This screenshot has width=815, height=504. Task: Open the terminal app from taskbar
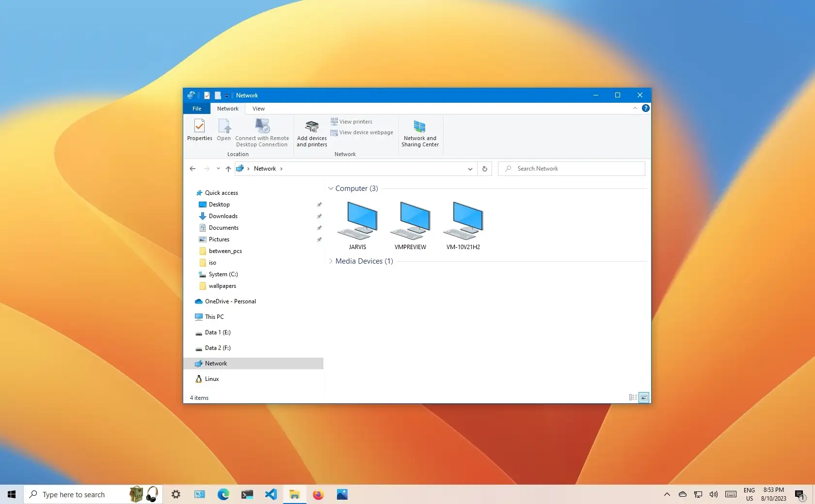coord(247,494)
